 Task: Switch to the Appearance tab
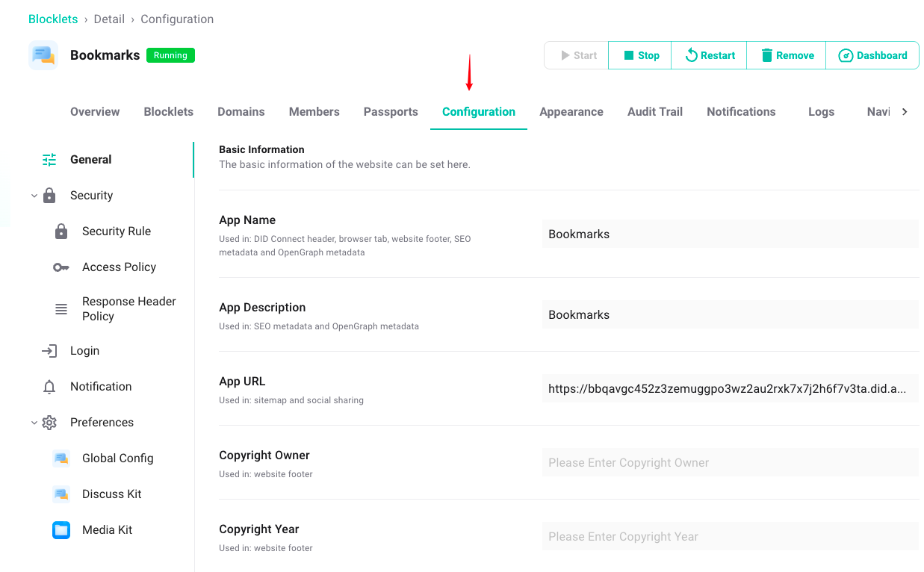coord(571,112)
